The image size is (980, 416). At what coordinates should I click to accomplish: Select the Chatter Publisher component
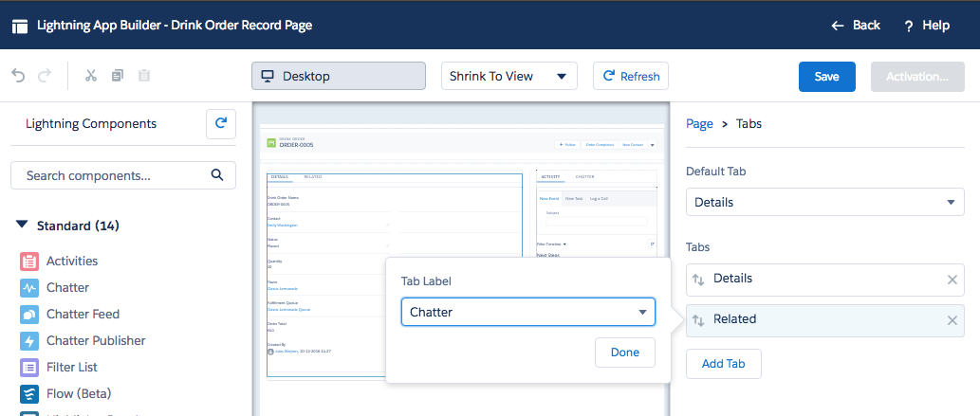(96, 340)
